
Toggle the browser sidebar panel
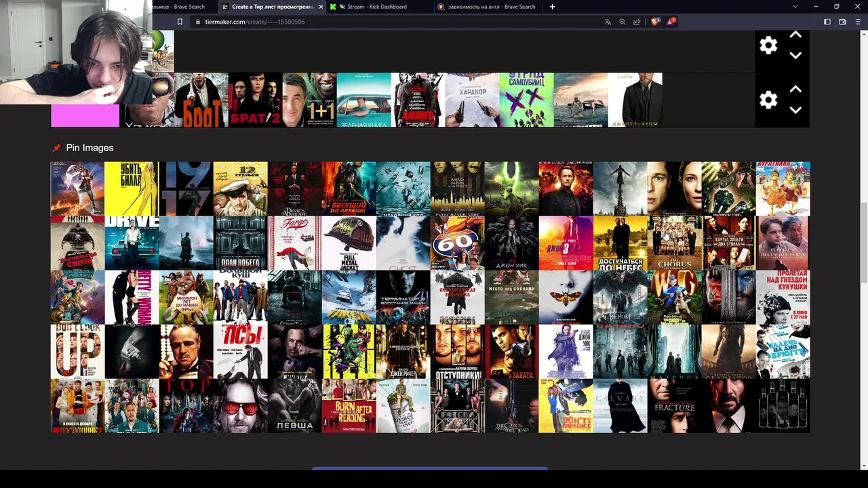click(x=827, y=22)
